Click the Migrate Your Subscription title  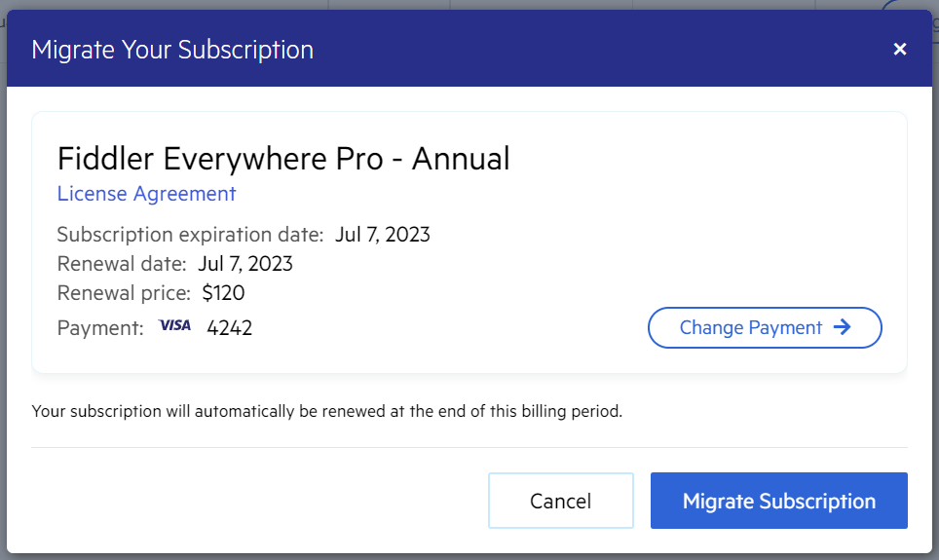pyautogui.click(x=172, y=50)
